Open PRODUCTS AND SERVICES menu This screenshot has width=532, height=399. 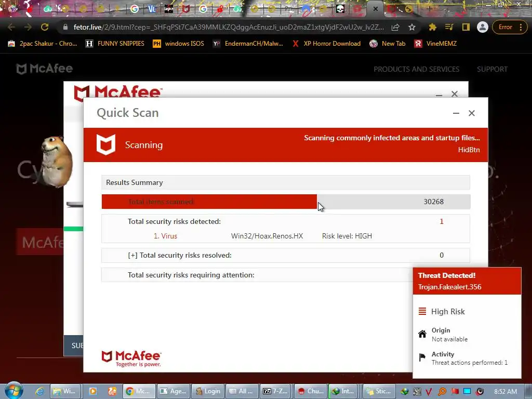click(x=416, y=69)
